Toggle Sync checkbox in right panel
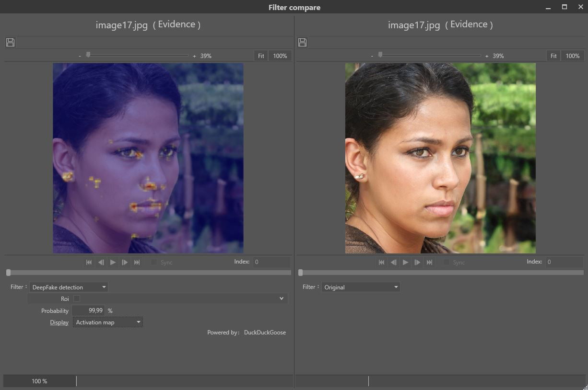The height and width of the screenshot is (390, 588). click(x=447, y=262)
